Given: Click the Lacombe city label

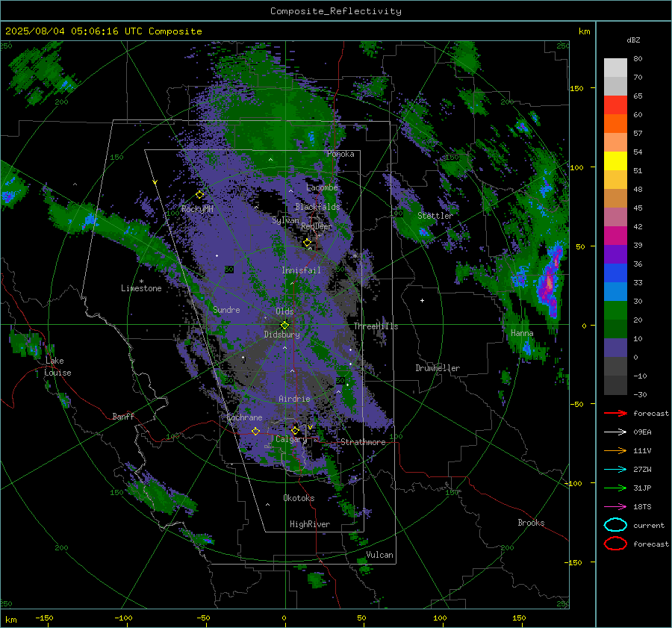Looking at the screenshot, I should (x=322, y=187).
